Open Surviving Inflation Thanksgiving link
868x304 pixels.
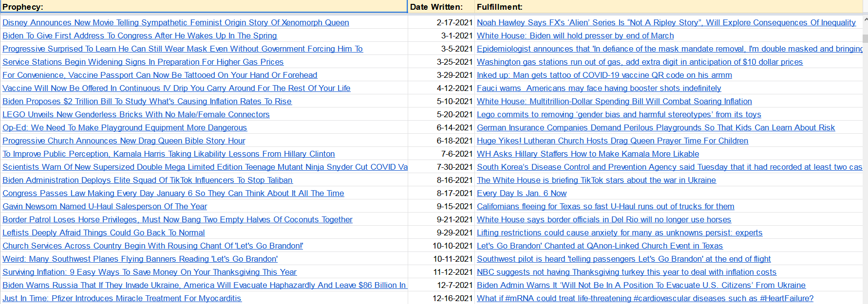click(150, 272)
